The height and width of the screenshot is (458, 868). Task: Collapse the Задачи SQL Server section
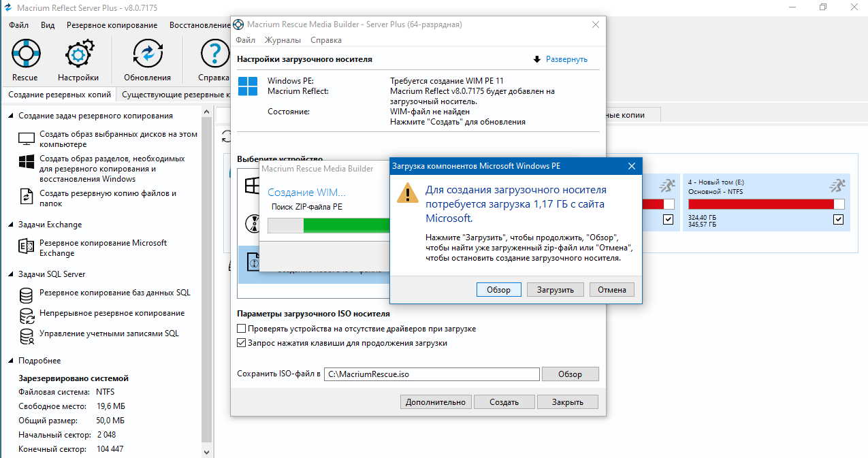tap(11, 274)
